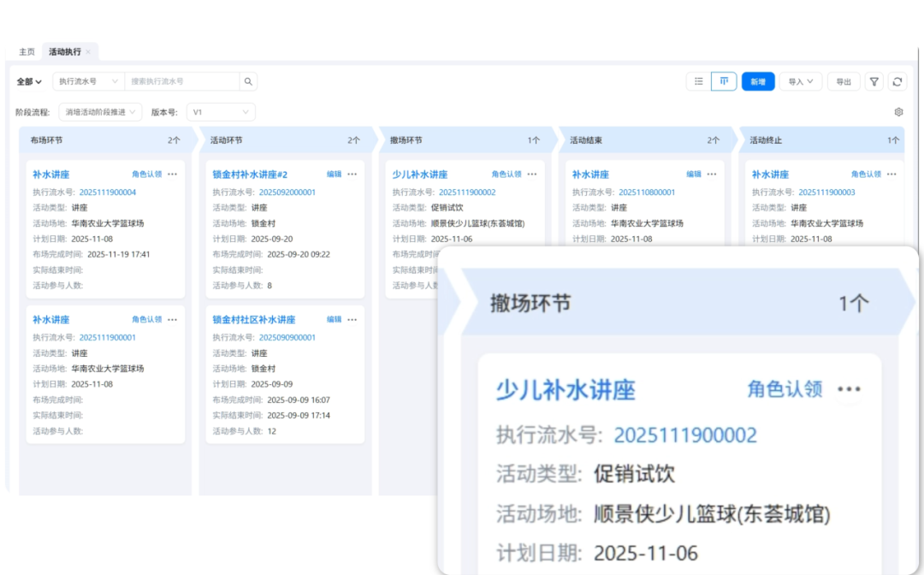Refresh the board with the refresh icon
Image resolution: width=924 pixels, height=575 pixels.
pyautogui.click(x=897, y=80)
